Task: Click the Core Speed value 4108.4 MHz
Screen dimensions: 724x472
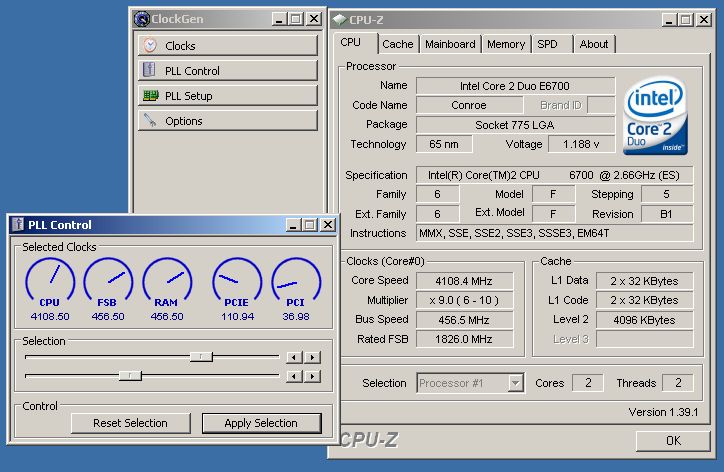Action: point(465,281)
